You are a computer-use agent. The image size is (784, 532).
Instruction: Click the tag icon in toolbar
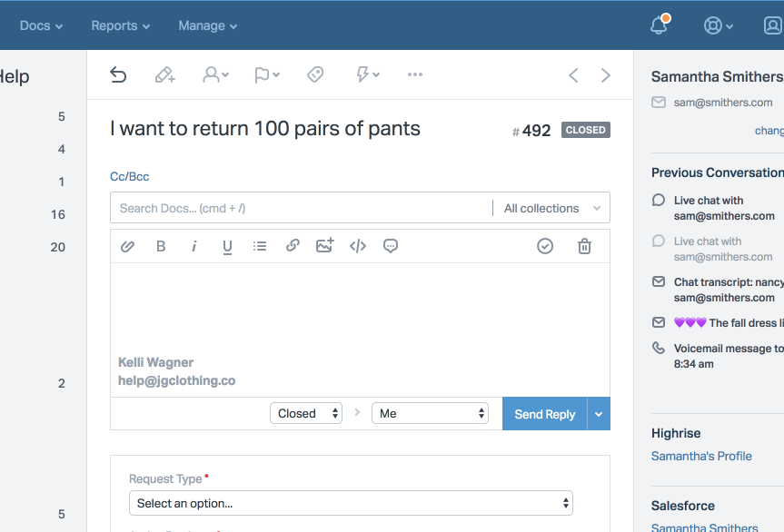315,75
